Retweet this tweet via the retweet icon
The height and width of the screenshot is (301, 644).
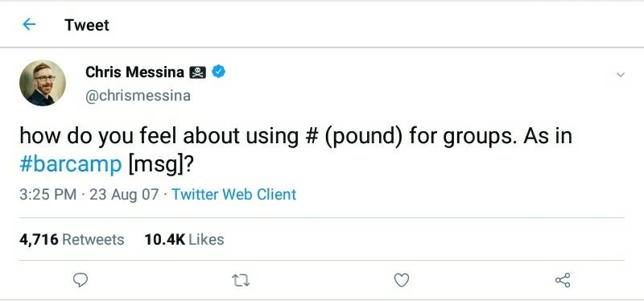tap(241, 280)
